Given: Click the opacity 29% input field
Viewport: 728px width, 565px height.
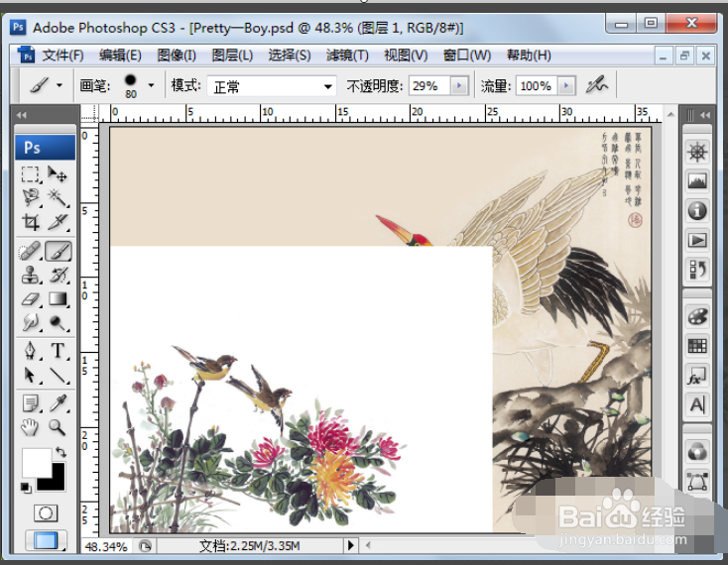Looking at the screenshot, I should click(429, 86).
